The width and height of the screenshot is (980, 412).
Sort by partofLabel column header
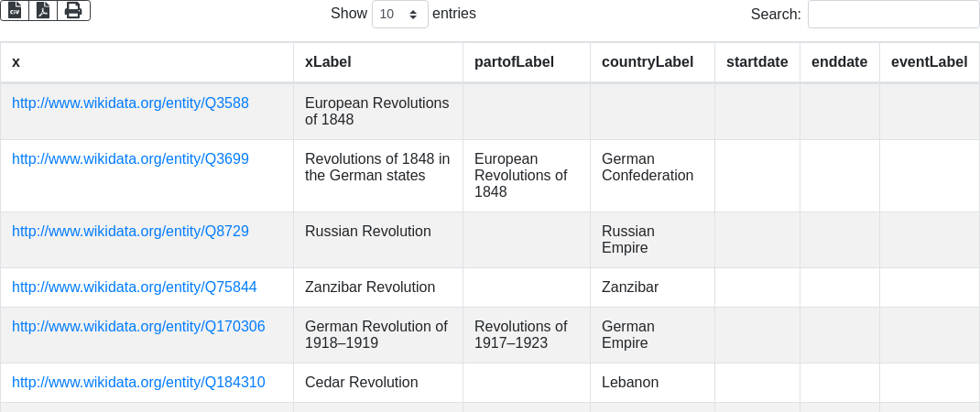(x=514, y=62)
